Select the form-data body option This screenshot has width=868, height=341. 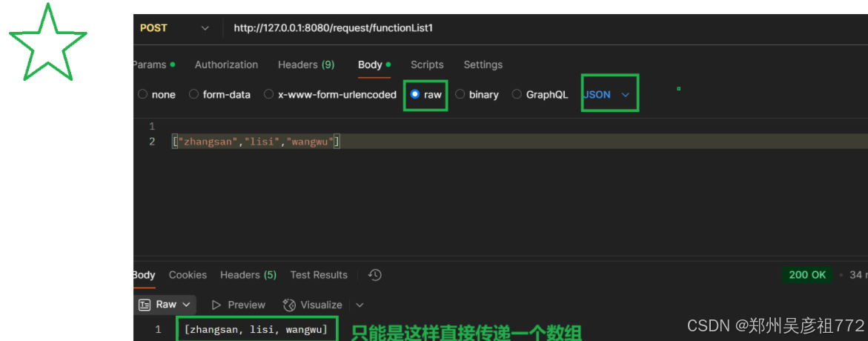[219, 95]
